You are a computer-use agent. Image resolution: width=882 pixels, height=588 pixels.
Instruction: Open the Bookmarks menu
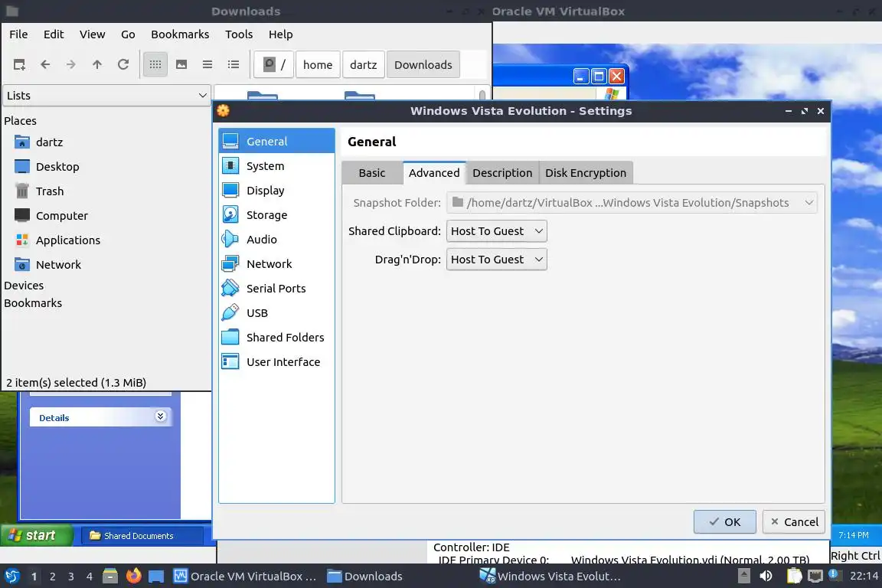pos(180,34)
